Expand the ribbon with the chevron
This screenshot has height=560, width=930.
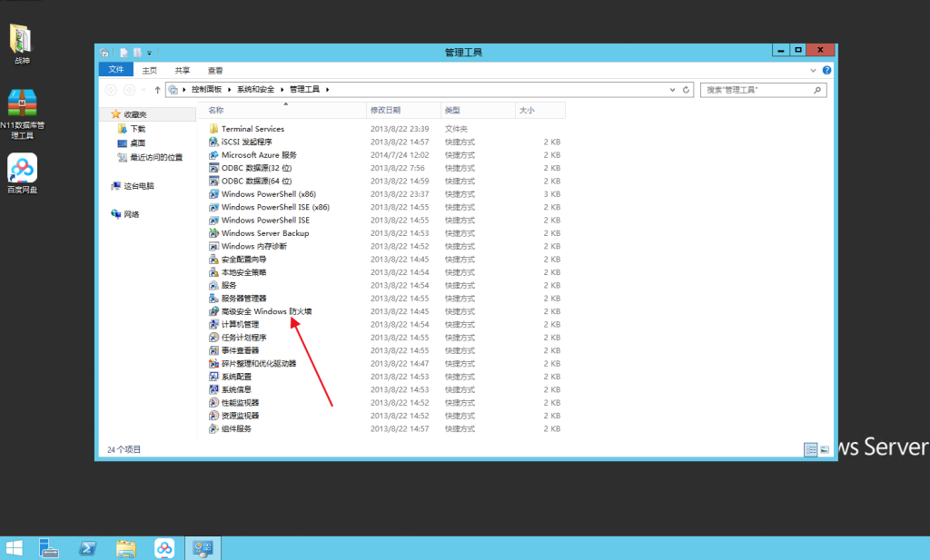pos(813,70)
